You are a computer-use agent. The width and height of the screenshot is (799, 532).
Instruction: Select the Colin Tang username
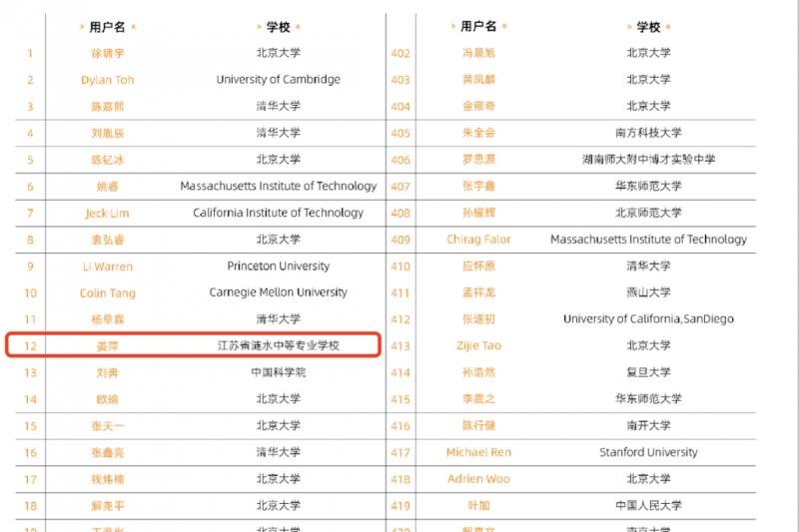tap(107, 293)
